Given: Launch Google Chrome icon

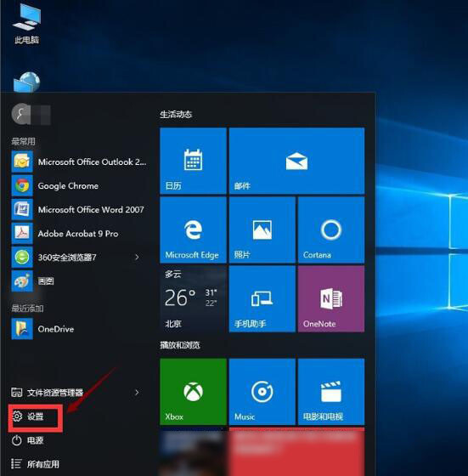Looking at the screenshot, I should pyautogui.click(x=22, y=185).
